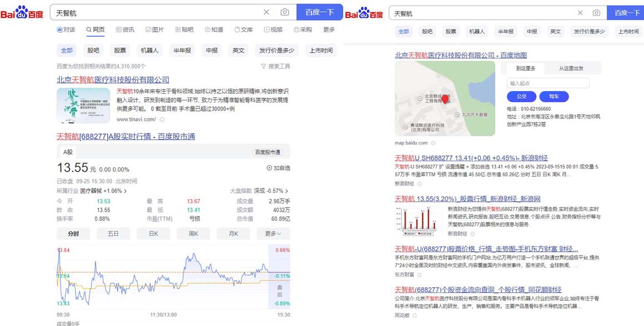Viewport: 644px width, 326px height.
Task: Switch to the 视频 tab
Action: (273, 29)
